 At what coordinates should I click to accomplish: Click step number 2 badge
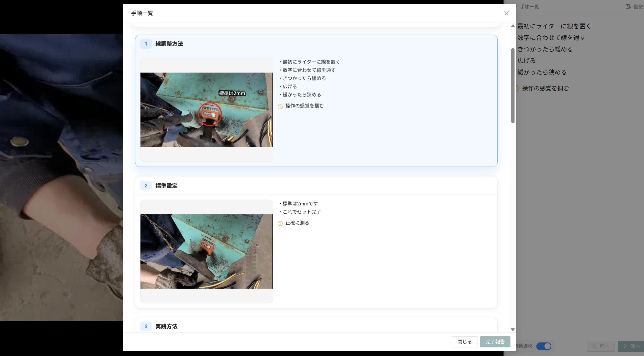click(x=146, y=186)
